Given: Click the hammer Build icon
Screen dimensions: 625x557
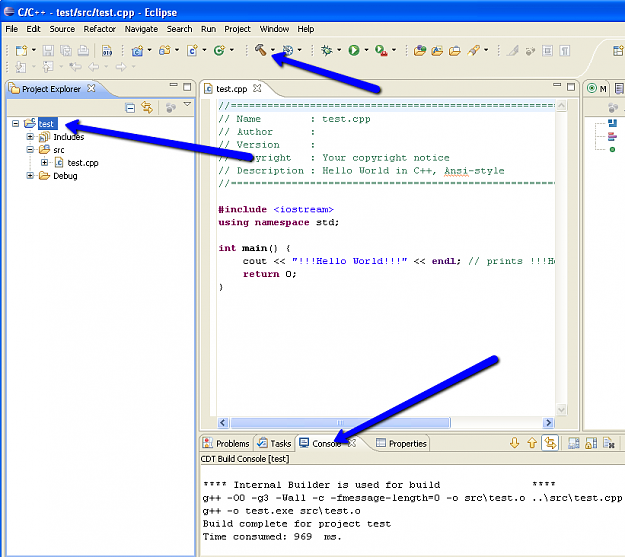Looking at the screenshot, I should [x=260, y=50].
